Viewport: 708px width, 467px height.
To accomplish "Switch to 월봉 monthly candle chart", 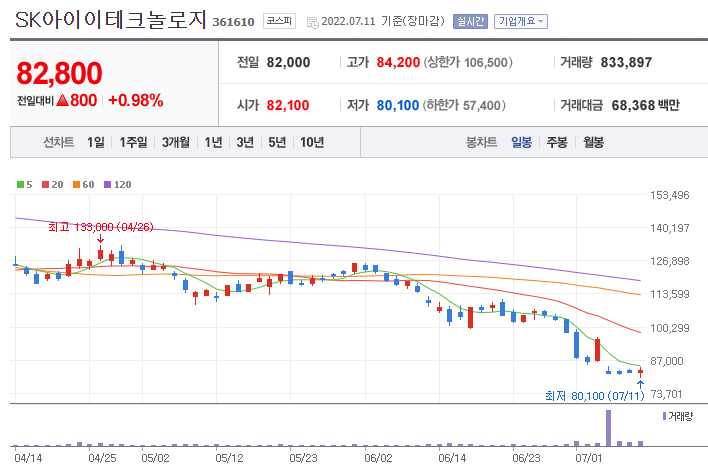I will 593,142.
